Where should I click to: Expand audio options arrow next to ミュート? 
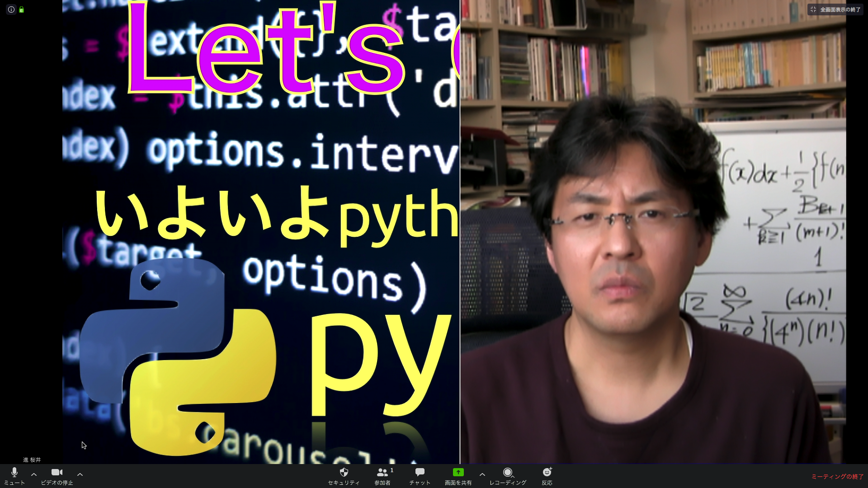pos(34,474)
